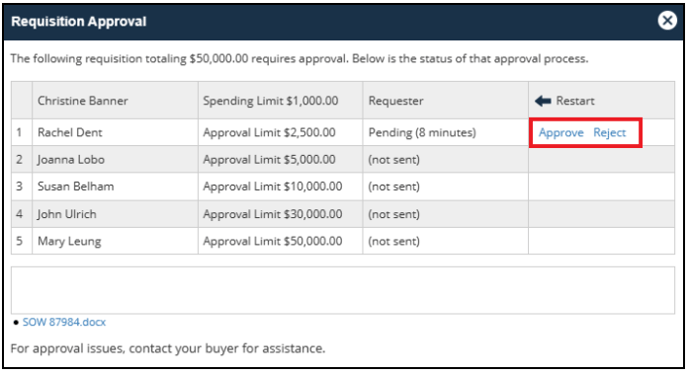Click the Requester status cell
Image resolution: width=688 pixels, height=374 pixels.
[x=445, y=101]
